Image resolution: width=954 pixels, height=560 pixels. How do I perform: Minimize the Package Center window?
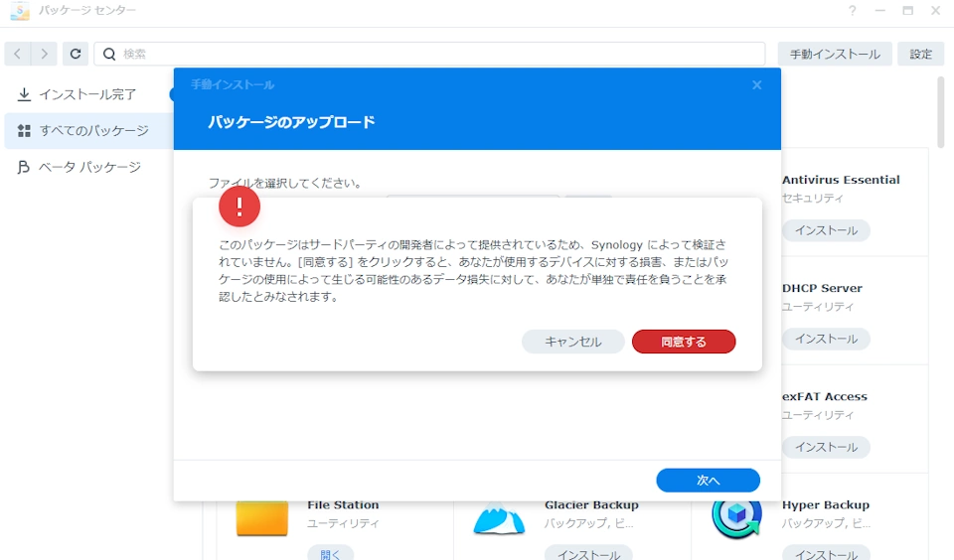[879, 10]
